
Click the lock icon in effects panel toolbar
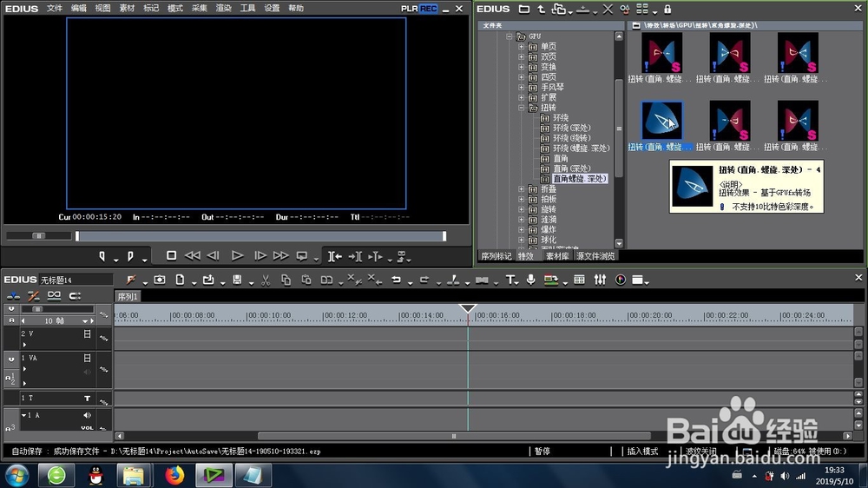(x=667, y=9)
